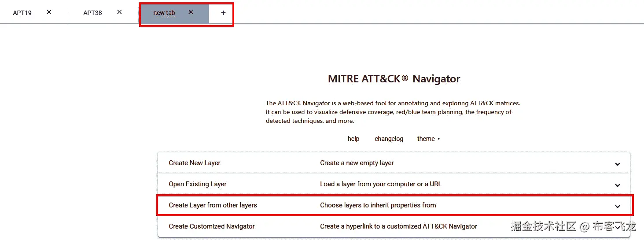Click the Open Existing Layer chevron
The height and width of the screenshot is (240, 644).
pos(618,185)
